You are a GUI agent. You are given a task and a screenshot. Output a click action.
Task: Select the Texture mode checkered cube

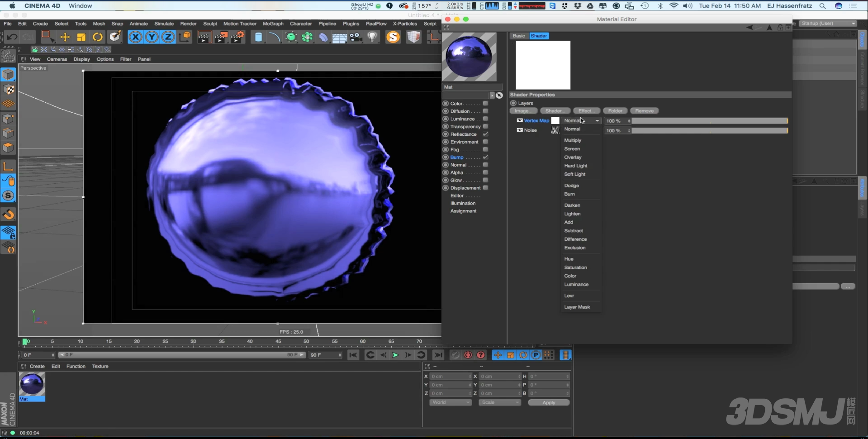[x=8, y=89]
